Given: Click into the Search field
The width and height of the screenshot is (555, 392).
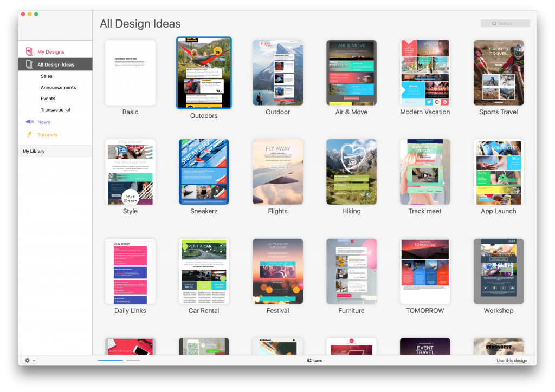Looking at the screenshot, I should [x=505, y=23].
